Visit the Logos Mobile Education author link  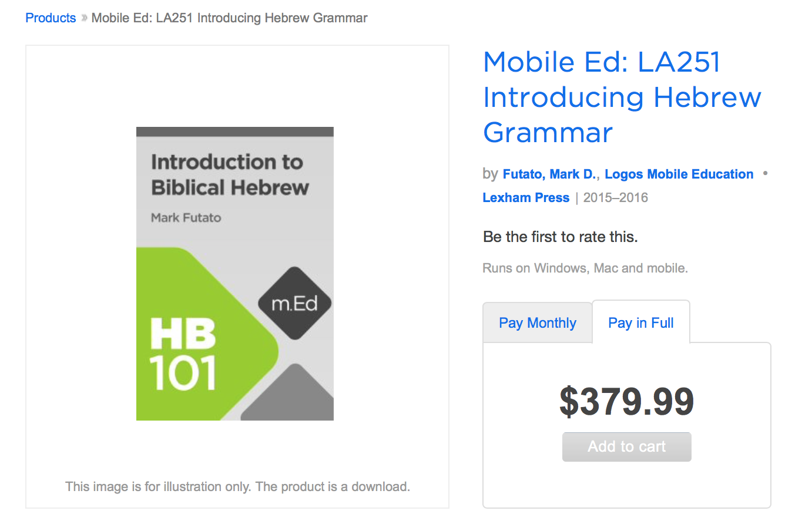[x=679, y=174]
